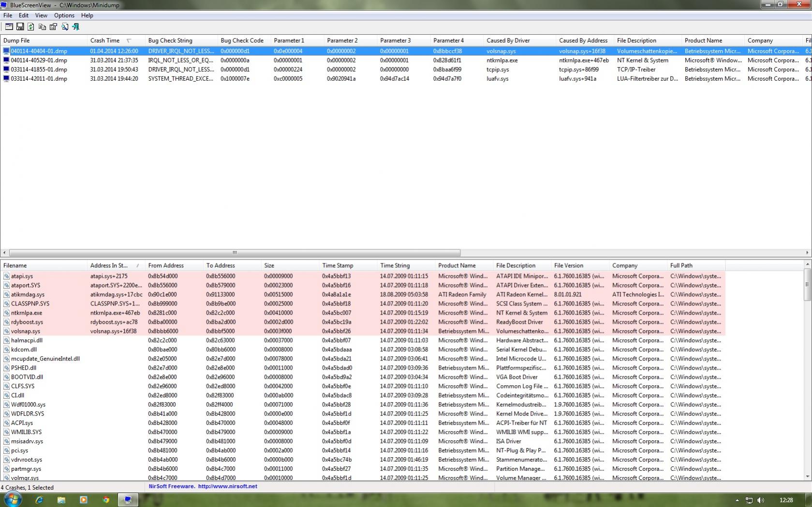This screenshot has width=812, height=507.
Task: Show hidden system tray icons
Action: [x=737, y=500]
